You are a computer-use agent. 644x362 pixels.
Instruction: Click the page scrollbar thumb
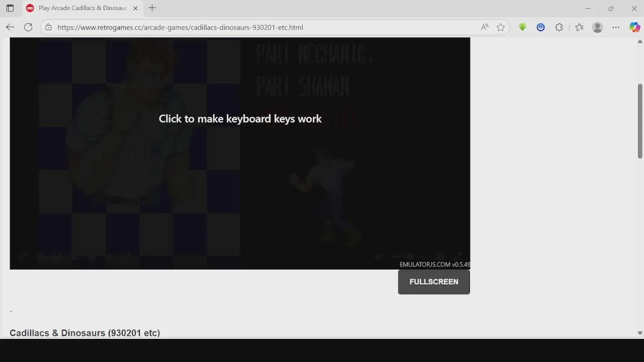tap(640, 121)
